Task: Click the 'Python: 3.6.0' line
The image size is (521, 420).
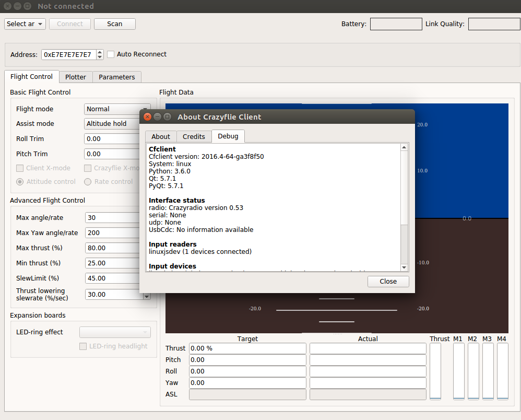Action: (170, 171)
